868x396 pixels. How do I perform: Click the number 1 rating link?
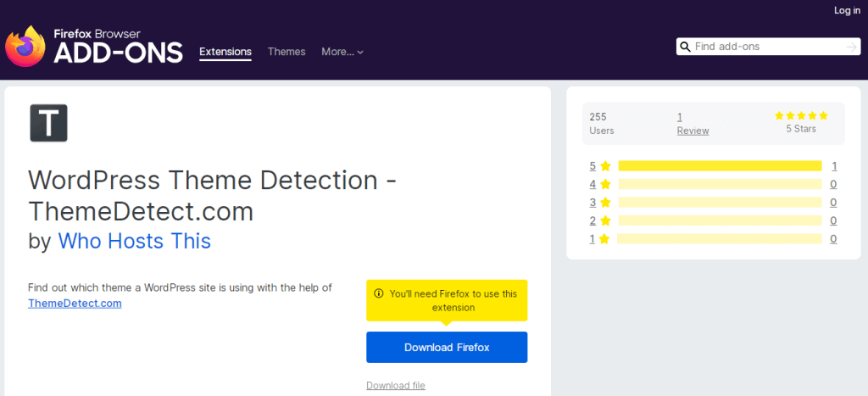click(593, 239)
